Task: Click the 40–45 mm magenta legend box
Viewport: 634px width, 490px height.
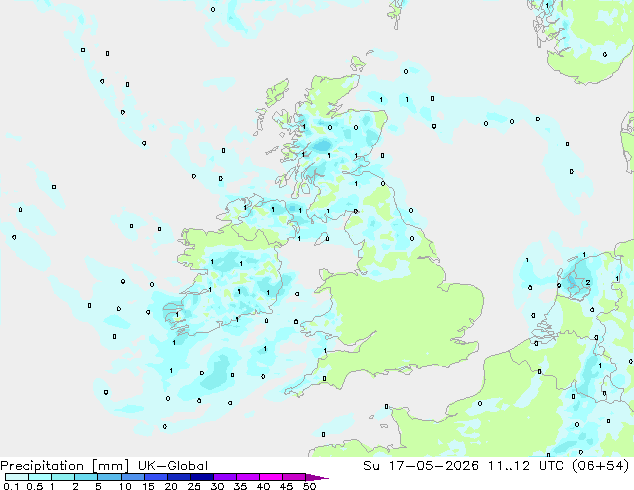Action: point(271,477)
